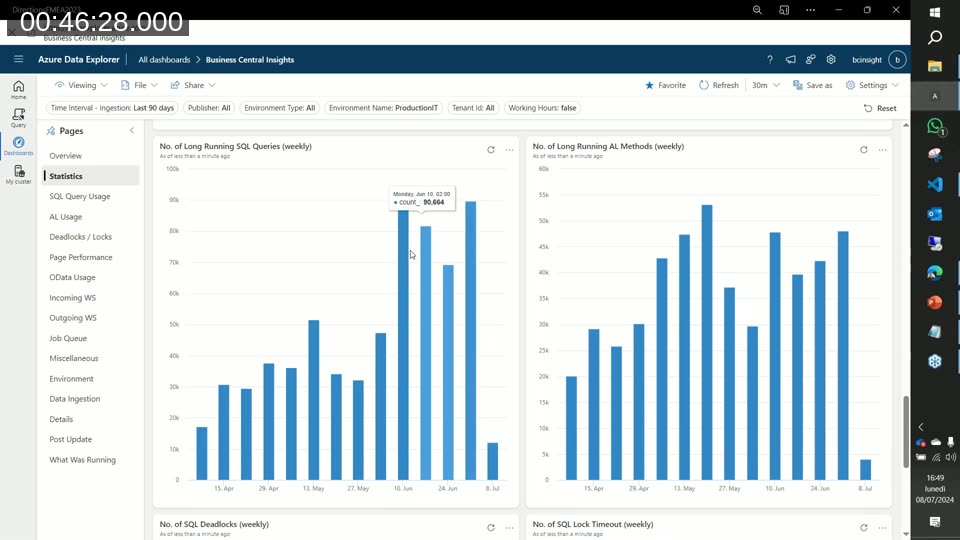The image size is (960, 540).
Task: Open WhatsApp from the taskbar
Action: [x=935, y=126]
